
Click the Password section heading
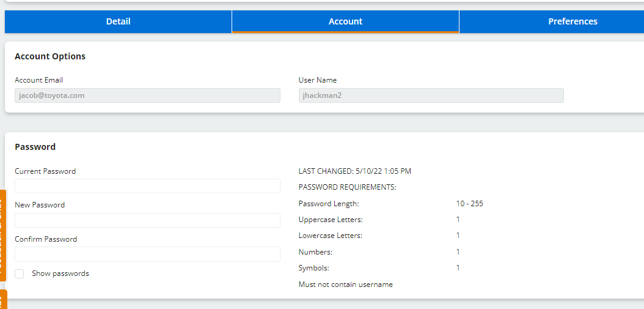(x=35, y=147)
